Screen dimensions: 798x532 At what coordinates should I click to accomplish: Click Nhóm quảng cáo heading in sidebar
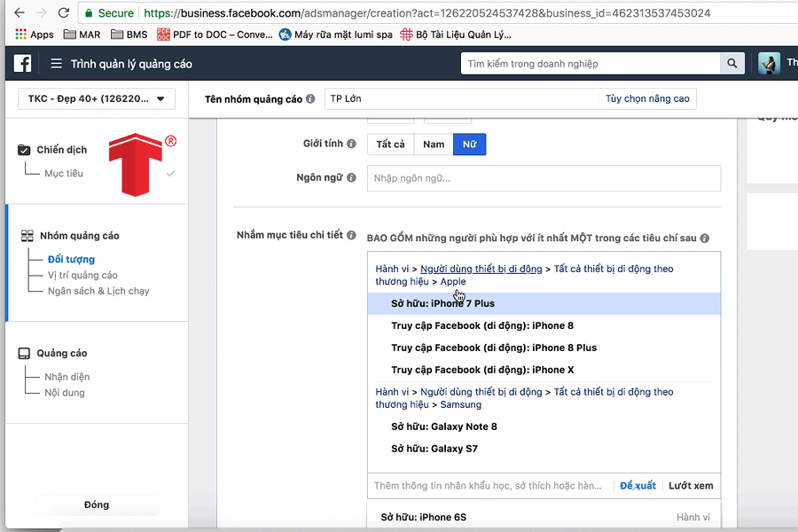[x=80, y=236]
